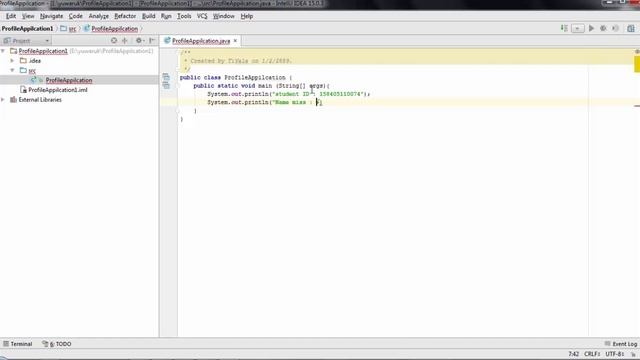Screen dimensions: 640x360
Task: Click the Hide Project panel icon
Action: click(152, 40)
